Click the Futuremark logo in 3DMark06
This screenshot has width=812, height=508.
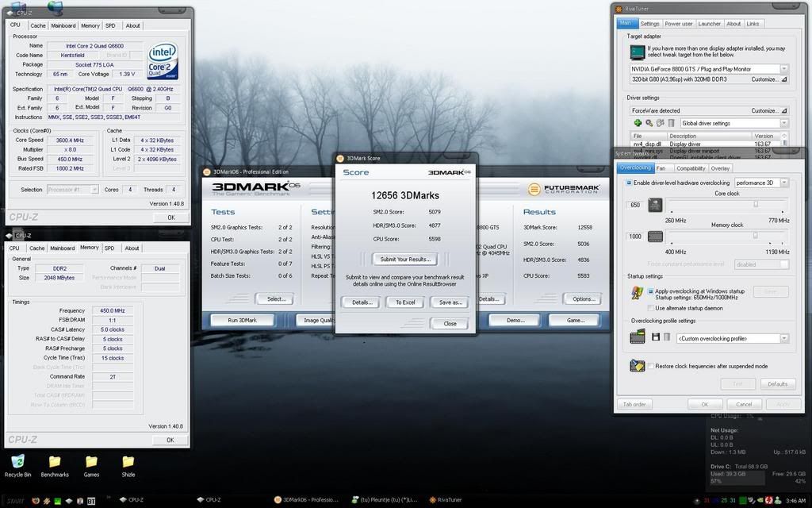click(564, 189)
